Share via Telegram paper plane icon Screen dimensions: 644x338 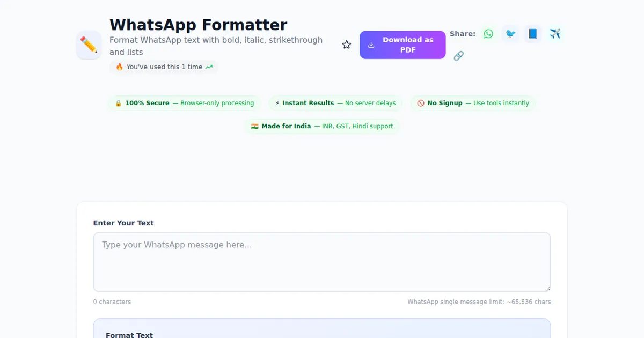pos(555,34)
